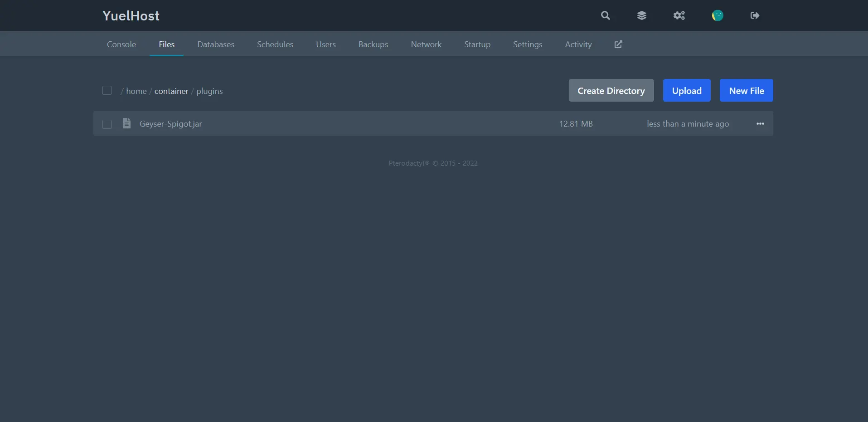This screenshot has height=422, width=868.
Task: Create a new file with New File
Action: [746, 91]
